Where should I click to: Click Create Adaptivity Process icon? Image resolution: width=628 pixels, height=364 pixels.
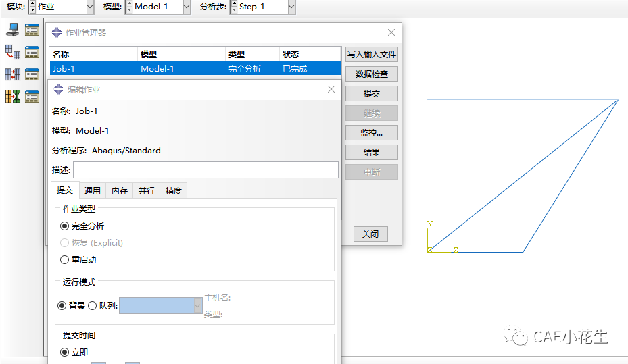[x=13, y=52]
